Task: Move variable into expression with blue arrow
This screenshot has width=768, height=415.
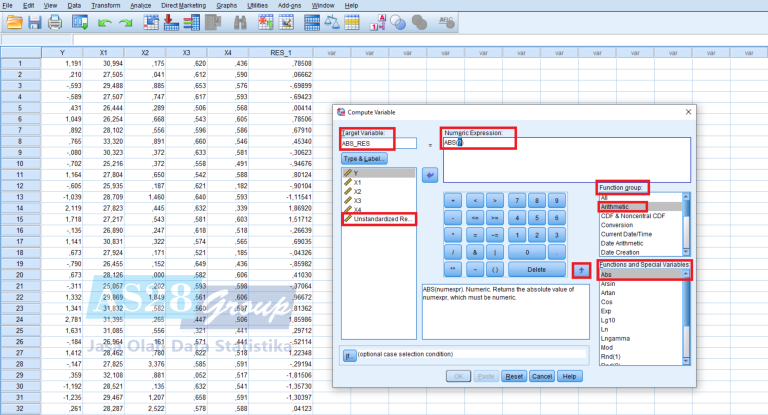Action: (x=430, y=175)
